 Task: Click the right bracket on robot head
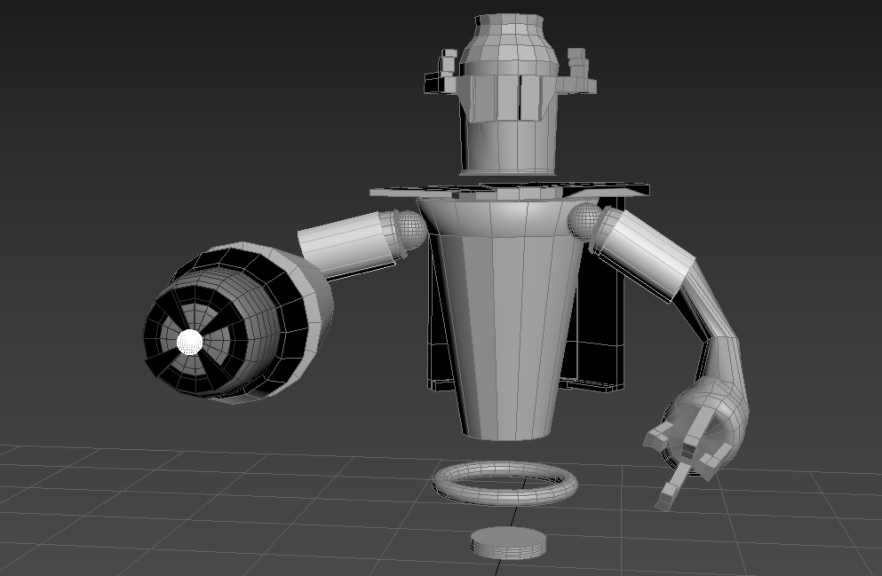click(x=579, y=70)
